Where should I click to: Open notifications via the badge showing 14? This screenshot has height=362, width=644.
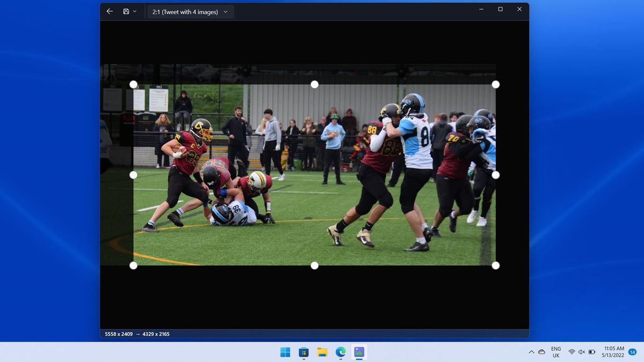(631, 352)
